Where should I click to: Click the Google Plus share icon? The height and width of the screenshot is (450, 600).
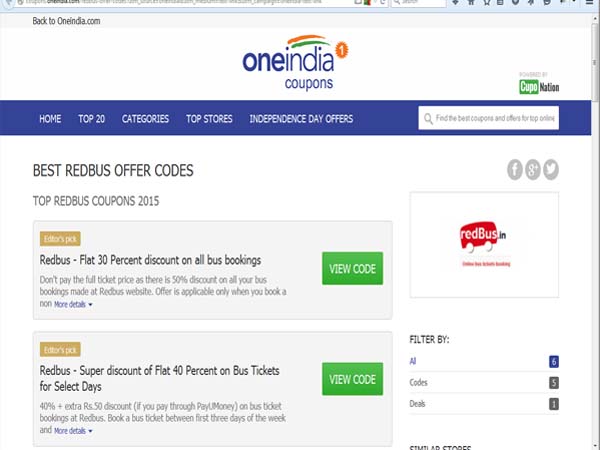(532, 170)
